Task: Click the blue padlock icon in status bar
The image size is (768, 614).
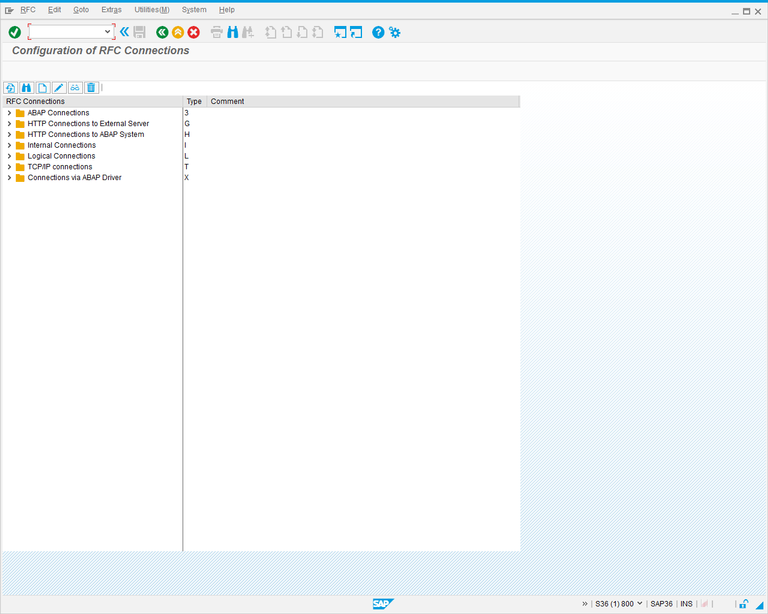Action: (744, 604)
